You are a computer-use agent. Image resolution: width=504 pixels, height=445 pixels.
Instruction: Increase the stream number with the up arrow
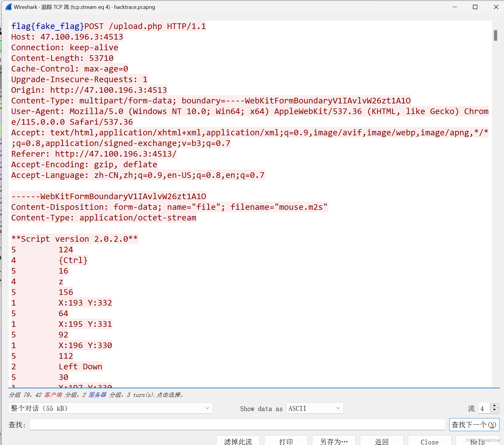click(495, 406)
